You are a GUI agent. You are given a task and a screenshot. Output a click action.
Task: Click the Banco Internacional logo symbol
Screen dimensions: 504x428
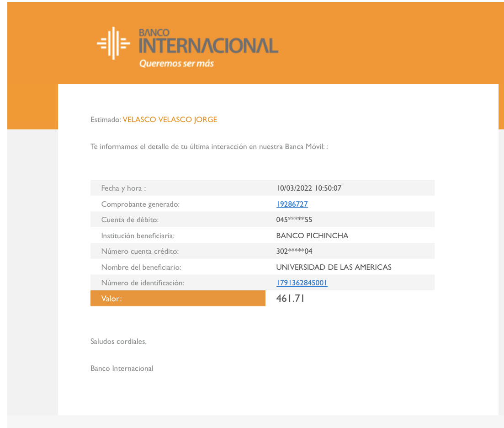click(113, 43)
